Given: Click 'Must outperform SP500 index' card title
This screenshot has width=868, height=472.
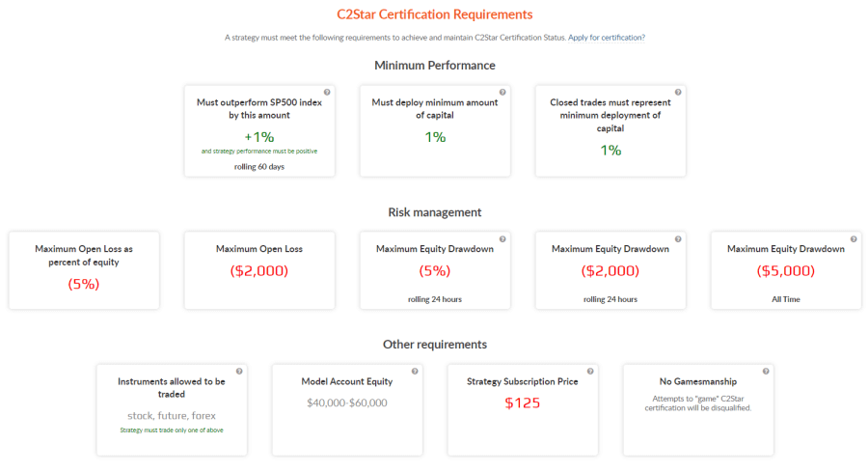Looking at the screenshot, I should point(259,108).
